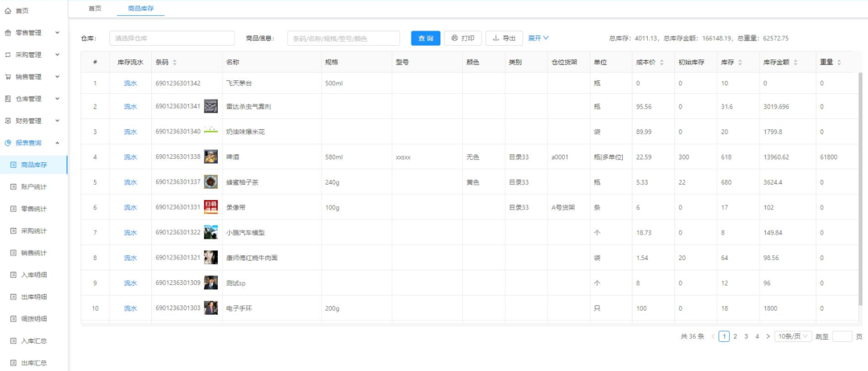
Task: Click the 商品信息 search input field
Action: [x=343, y=38]
